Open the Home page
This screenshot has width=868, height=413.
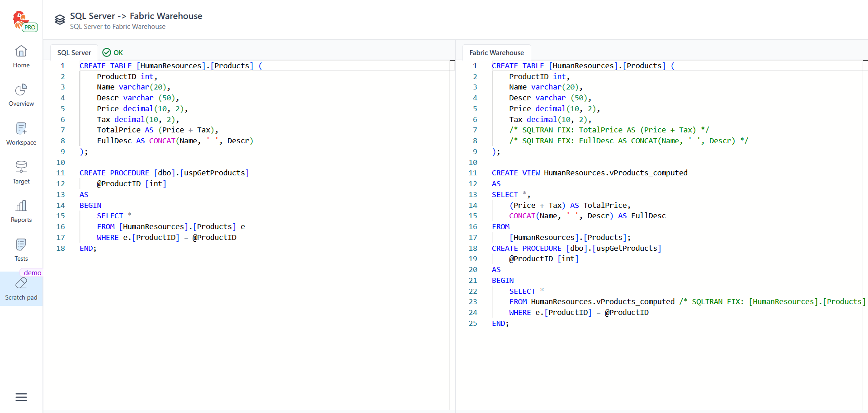pyautogui.click(x=21, y=56)
